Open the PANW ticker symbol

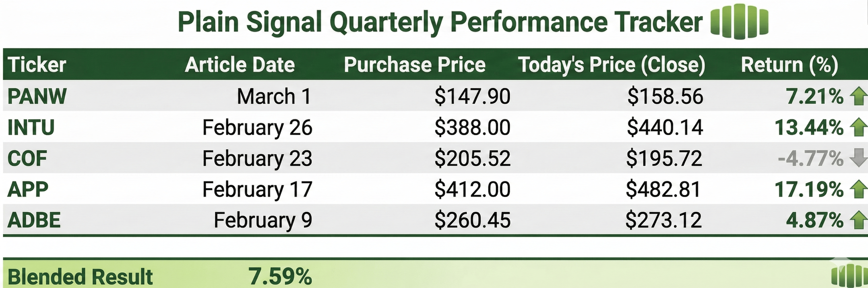click(37, 96)
